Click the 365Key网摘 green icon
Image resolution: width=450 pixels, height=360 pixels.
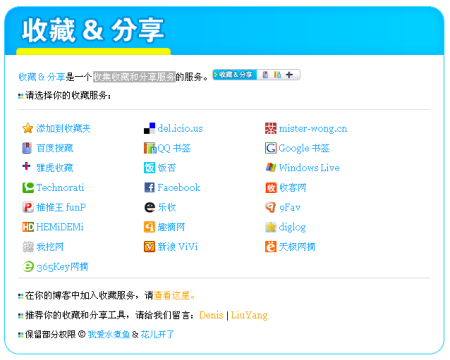click(28, 266)
